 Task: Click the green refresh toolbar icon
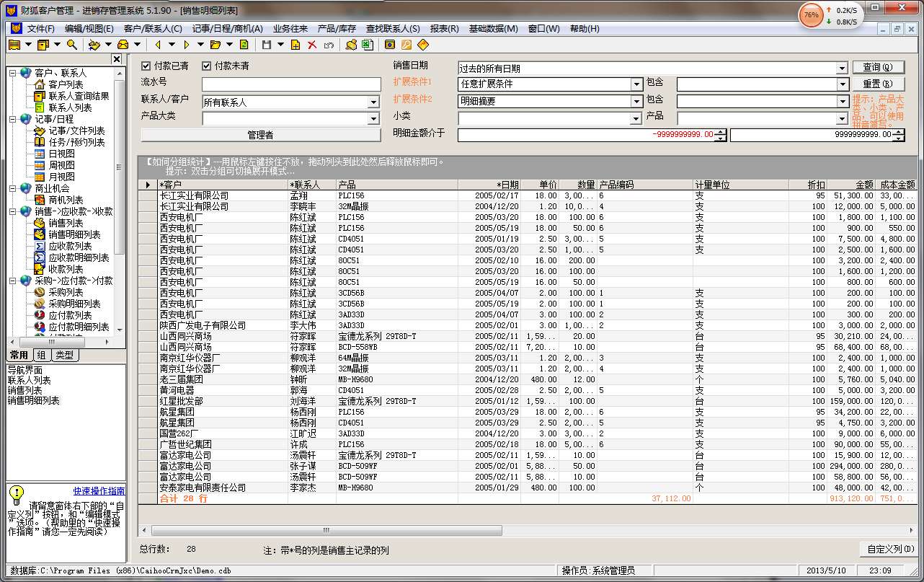[x=244, y=45]
